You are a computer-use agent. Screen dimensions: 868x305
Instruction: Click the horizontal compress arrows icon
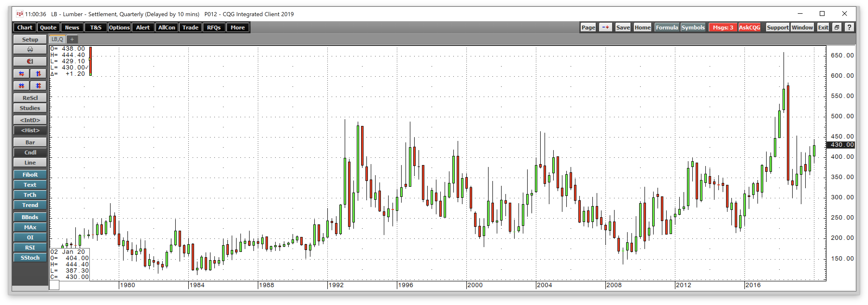(21, 86)
